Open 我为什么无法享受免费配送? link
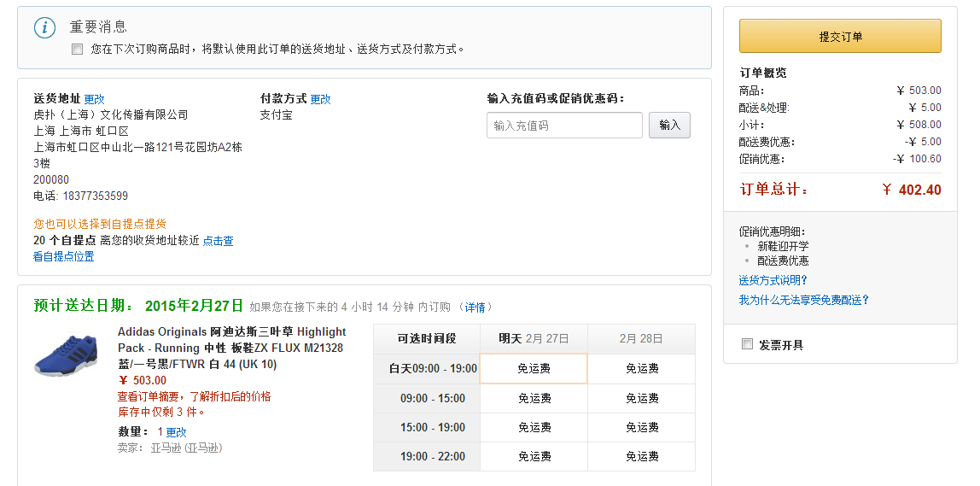The image size is (980, 486). 804,301
